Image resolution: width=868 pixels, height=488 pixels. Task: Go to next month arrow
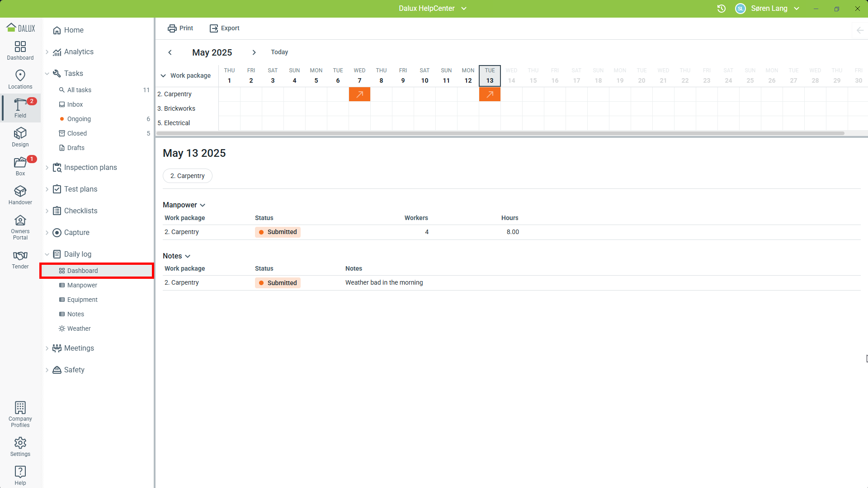[254, 52]
